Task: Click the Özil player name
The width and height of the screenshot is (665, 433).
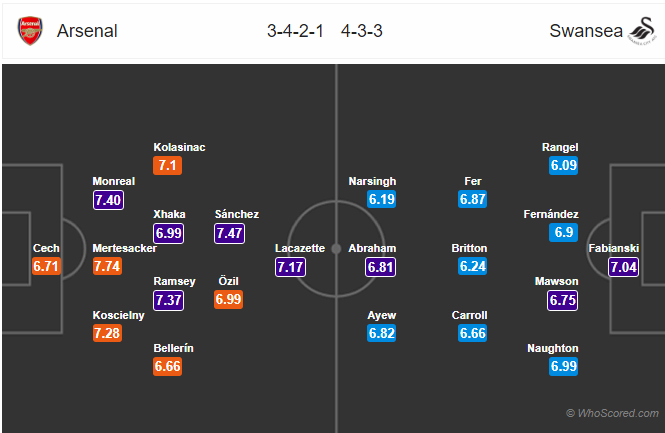Action: click(228, 281)
